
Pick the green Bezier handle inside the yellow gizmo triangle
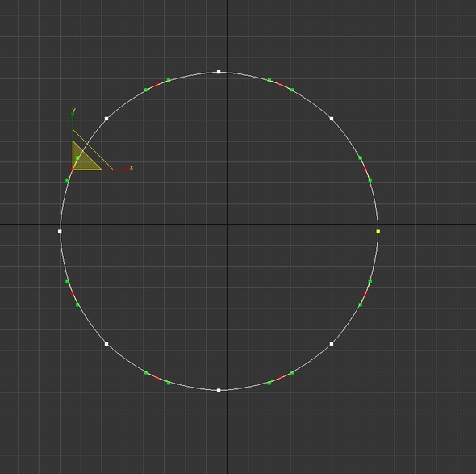77,157
